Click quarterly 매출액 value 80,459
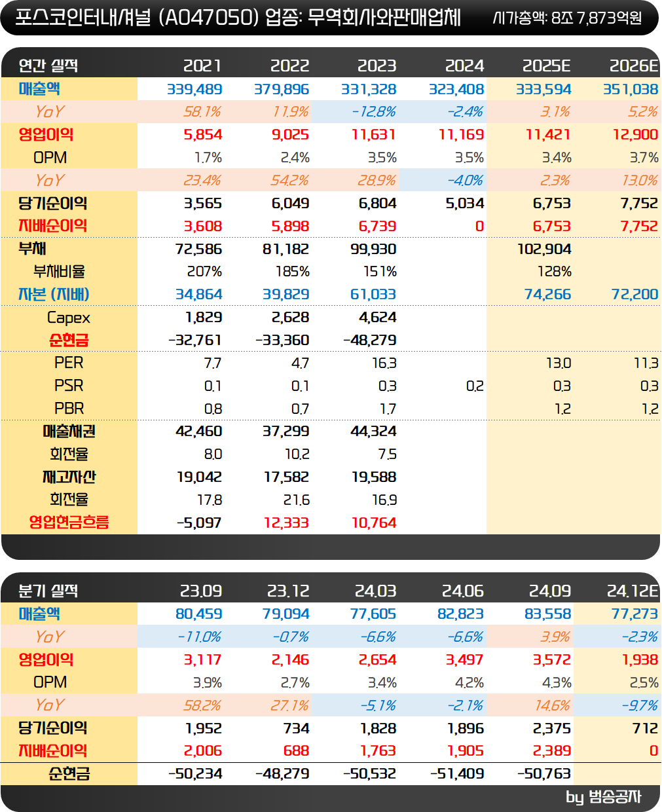The width and height of the screenshot is (662, 812). click(199, 614)
